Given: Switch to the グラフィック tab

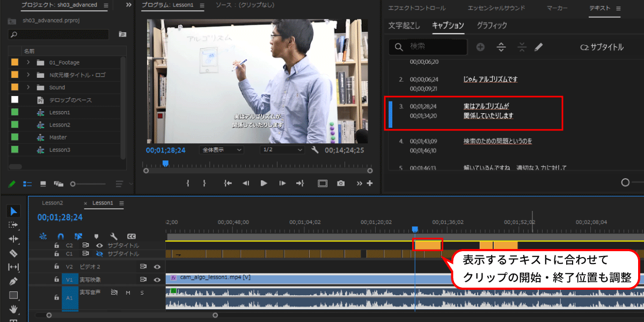Looking at the screenshot, I should click(492, 26).
